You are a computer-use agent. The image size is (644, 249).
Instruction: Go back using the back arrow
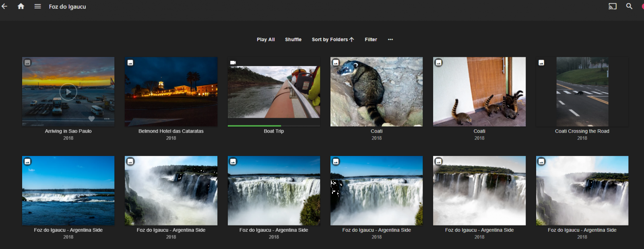point(4,6)
